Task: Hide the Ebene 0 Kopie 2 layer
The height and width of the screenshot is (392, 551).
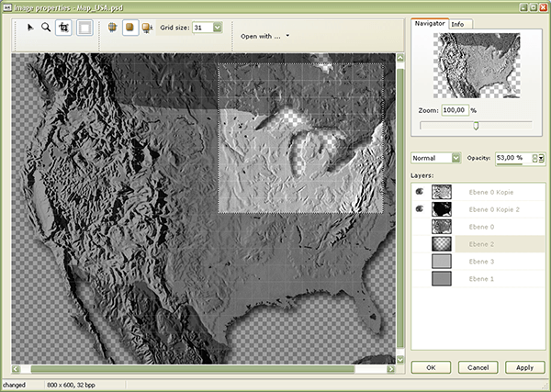Action: [x=420, y=209]
